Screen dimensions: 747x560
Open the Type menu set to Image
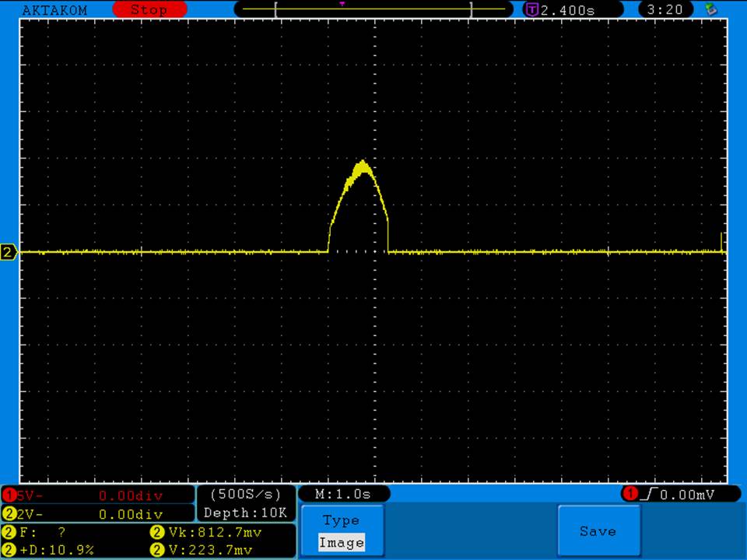(342, 531)
